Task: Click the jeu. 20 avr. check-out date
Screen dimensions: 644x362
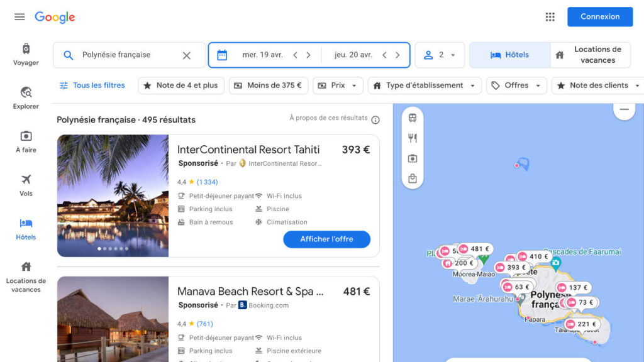Action: (353, 55)
